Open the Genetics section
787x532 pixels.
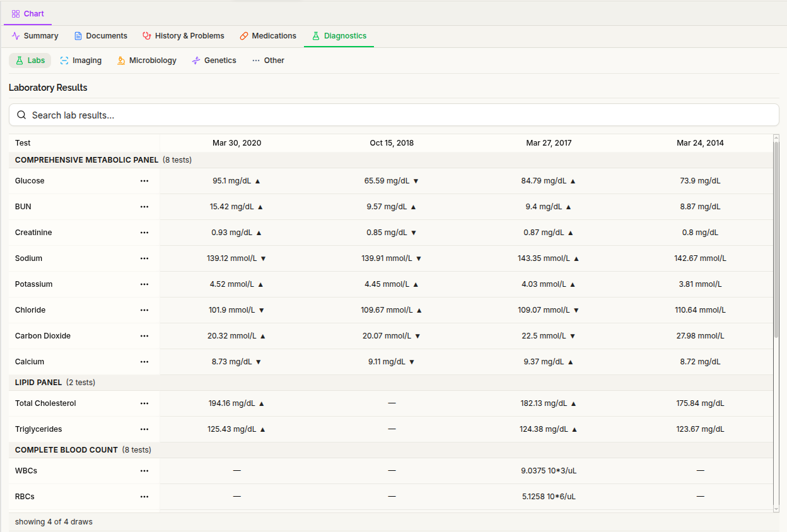(x=214, y=61)
